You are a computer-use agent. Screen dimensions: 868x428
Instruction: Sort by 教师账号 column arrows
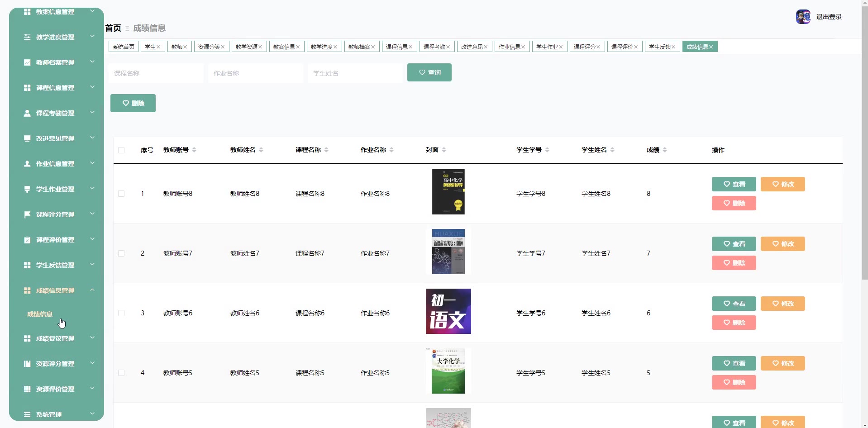coord(194,150)
